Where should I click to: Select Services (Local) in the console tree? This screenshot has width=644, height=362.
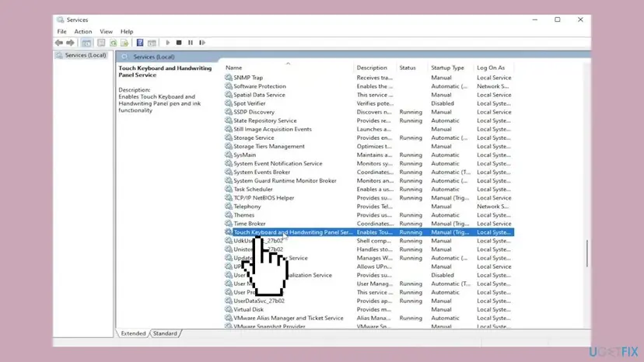tap(86, 55)
